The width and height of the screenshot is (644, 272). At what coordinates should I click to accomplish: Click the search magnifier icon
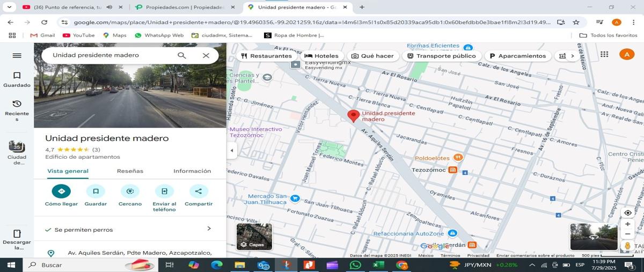(x=182, y=55)
